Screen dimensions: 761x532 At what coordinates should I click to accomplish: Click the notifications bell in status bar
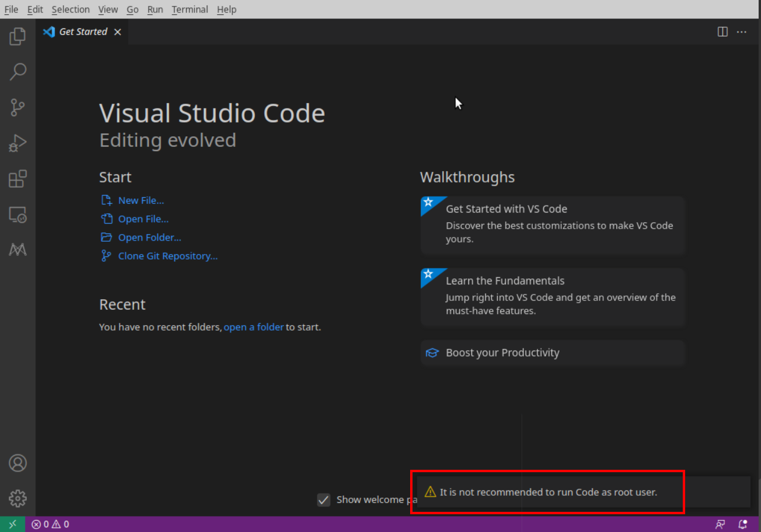743,524
